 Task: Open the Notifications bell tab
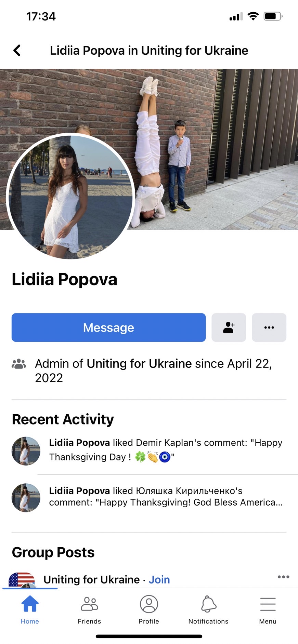click(208, 610)
